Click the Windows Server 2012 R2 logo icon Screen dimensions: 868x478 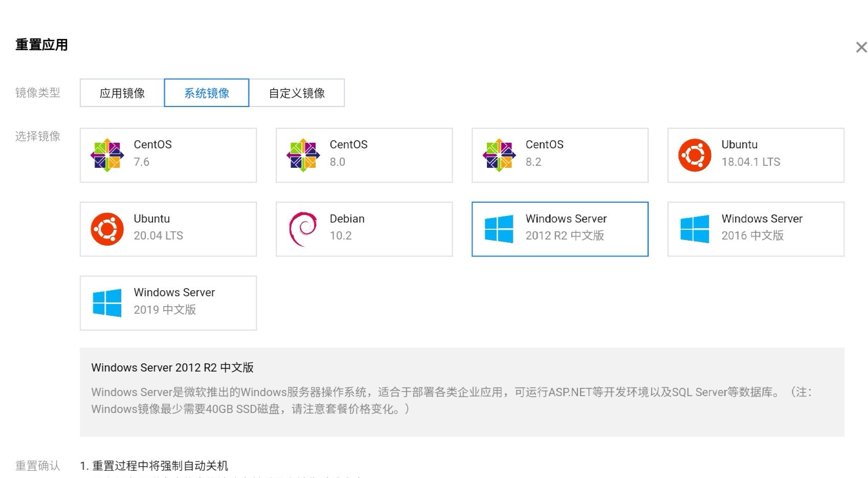499,228
